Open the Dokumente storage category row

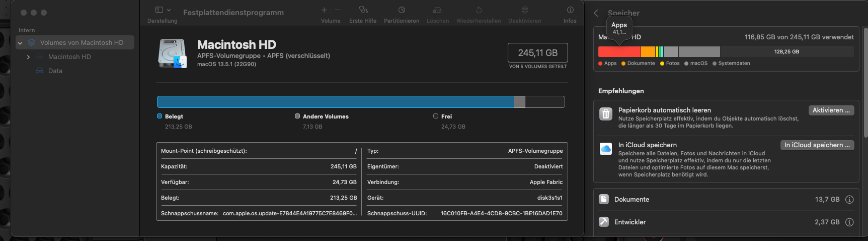tap(704, 200)
